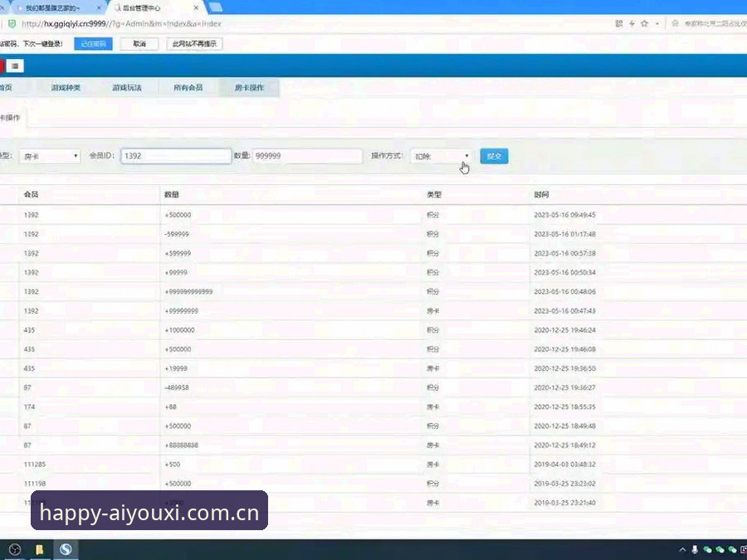Open the 游戏种类 navigation tab
Image resolution: width=747 pixels, height=560 pixels.
click(x=66, y=88)
